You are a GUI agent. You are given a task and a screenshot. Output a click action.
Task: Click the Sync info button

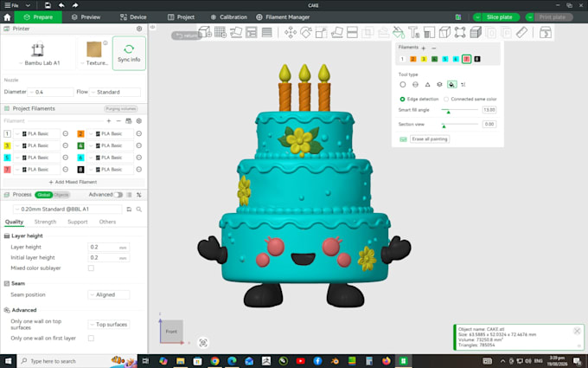point(129,54)
